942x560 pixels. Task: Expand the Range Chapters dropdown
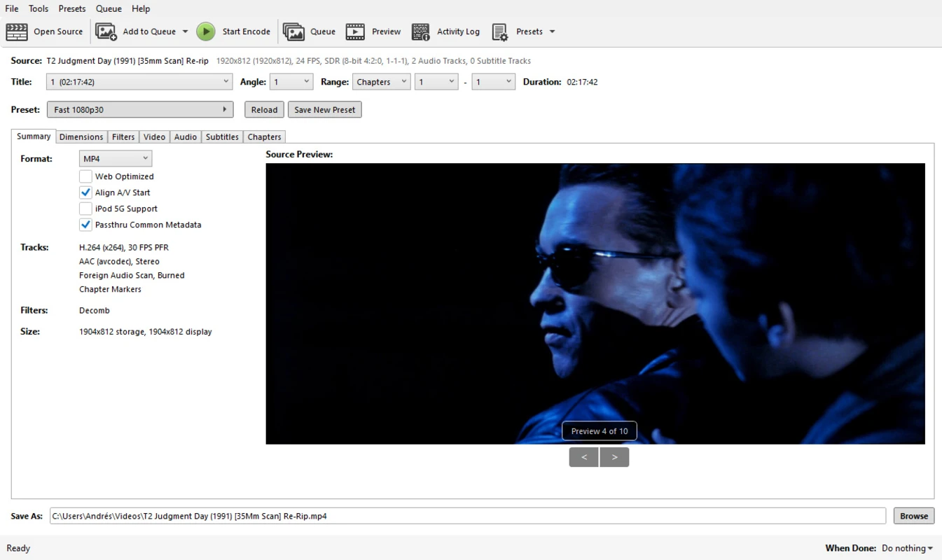coord(381,82)
